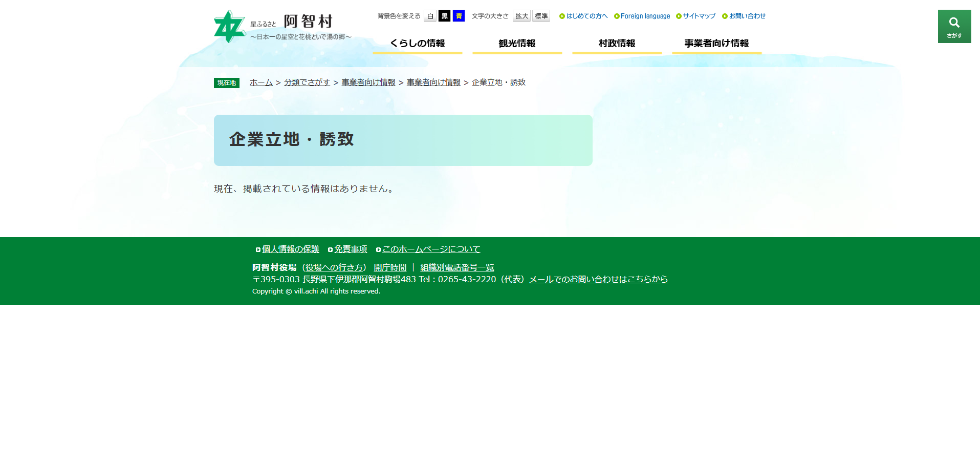Open 免責事項 footer link
This screenshot has height=461, width=980.
coord(351,249)
